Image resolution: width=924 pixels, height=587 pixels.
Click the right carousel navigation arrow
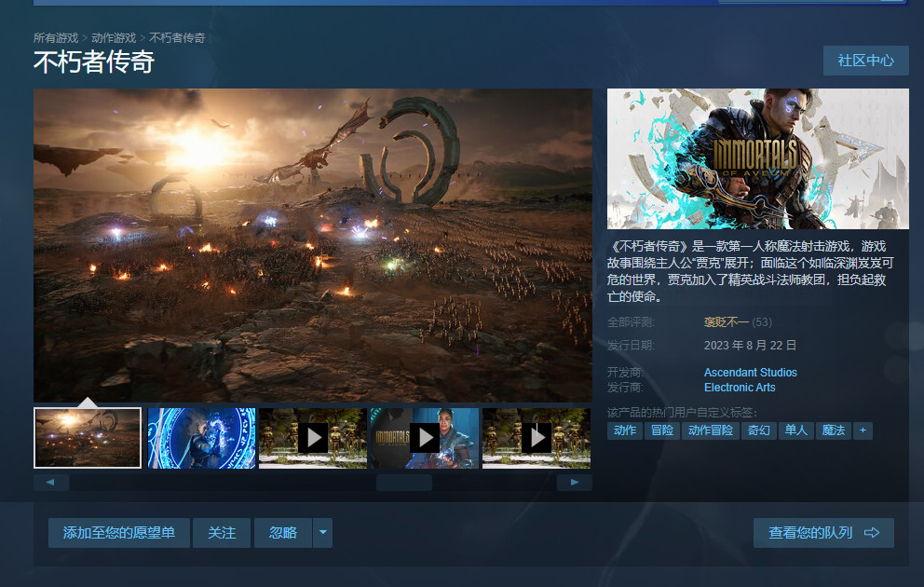click(576, 482)
